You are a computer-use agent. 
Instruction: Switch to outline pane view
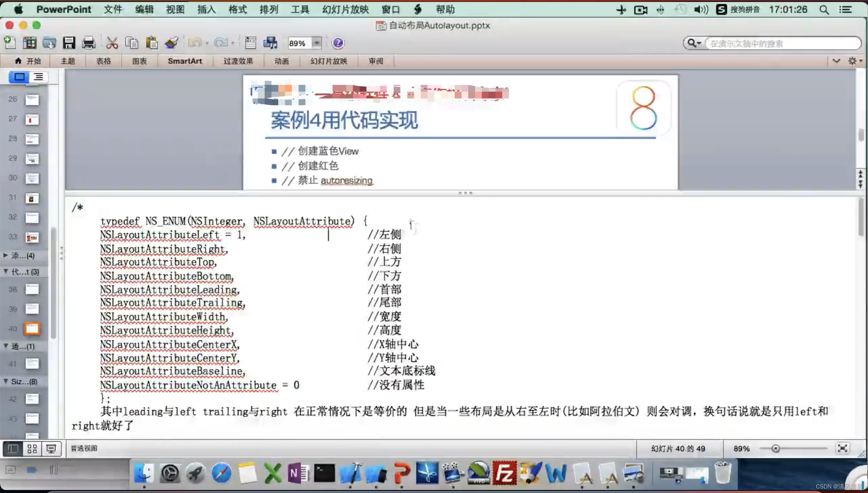(x=38, y=77)
